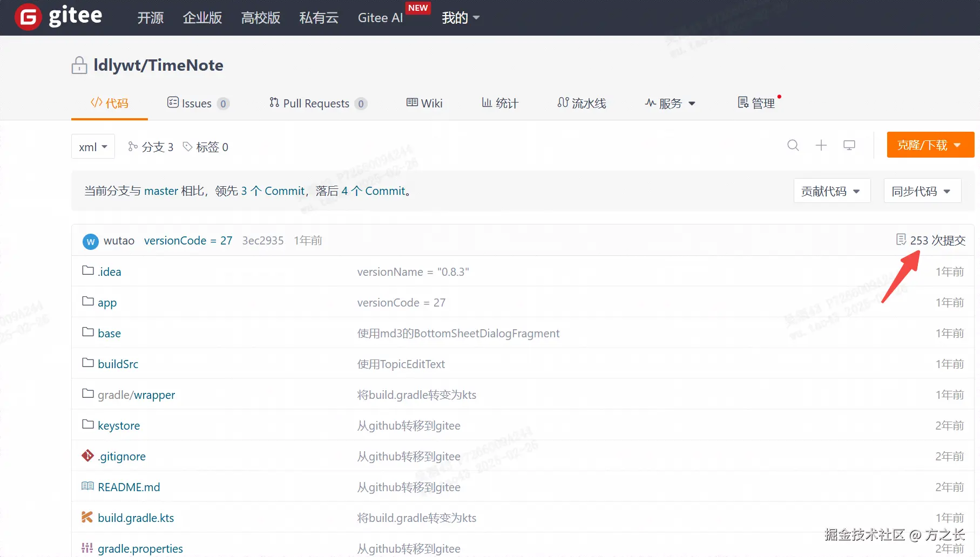Open commit message versionName = "0.8.3"

point(413,271)
